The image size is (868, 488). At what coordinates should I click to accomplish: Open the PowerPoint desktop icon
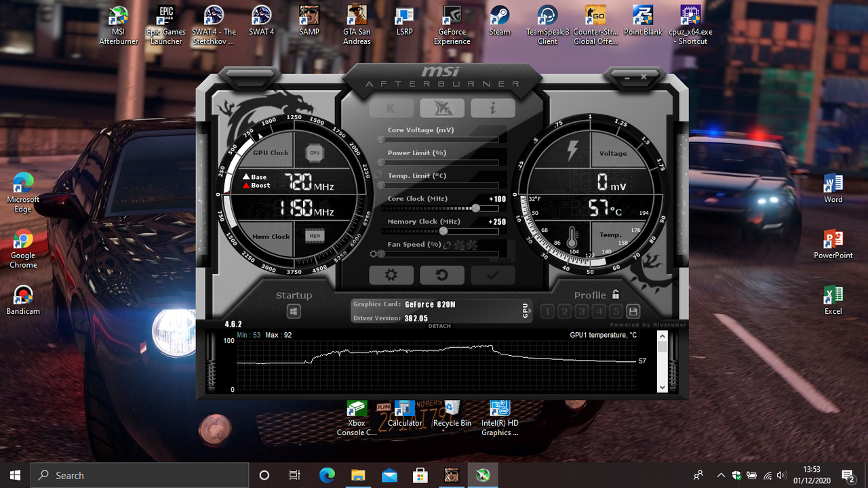[833, 244]
